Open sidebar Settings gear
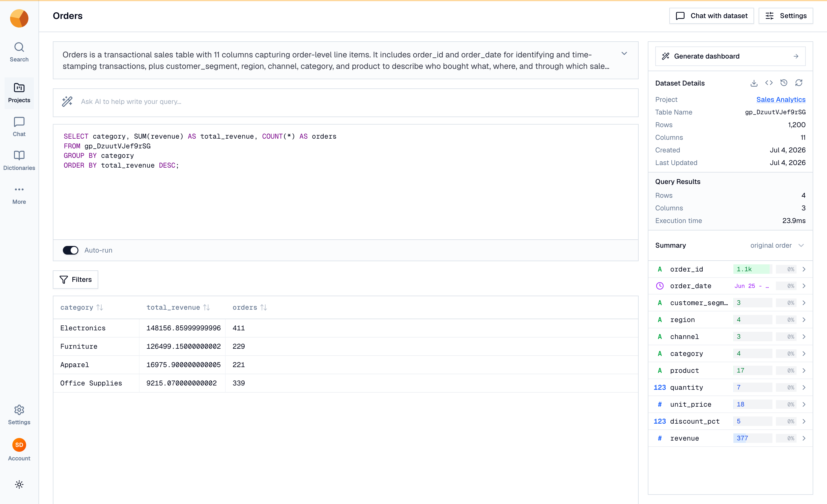The image size is (827, 504). pyautogui.click(x=19, y=415)
